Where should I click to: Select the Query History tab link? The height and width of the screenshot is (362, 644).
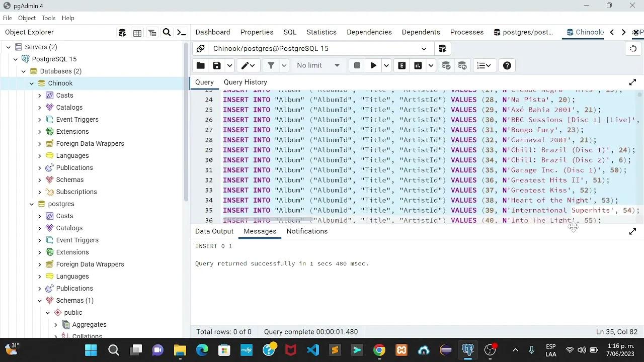click(x=245, y=82)
